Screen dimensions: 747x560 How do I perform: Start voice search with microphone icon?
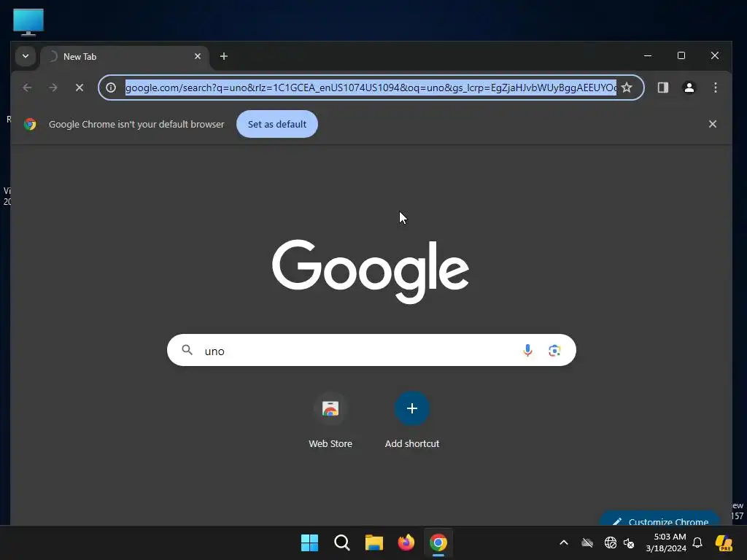(527, 351)
